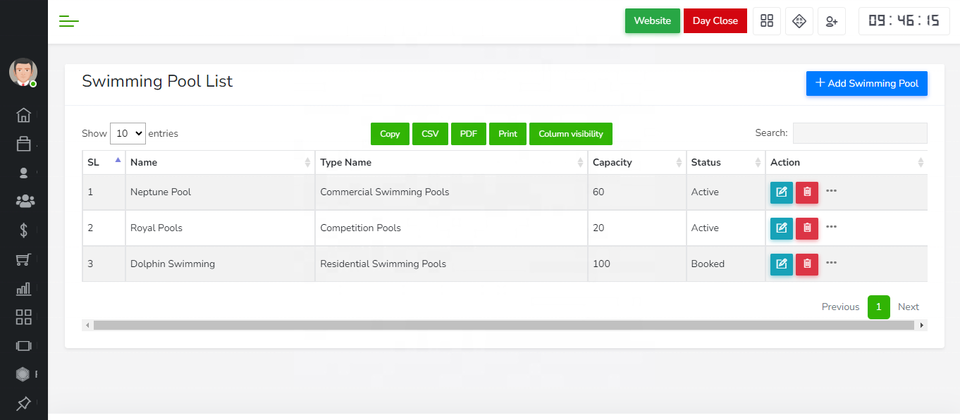960x420 pixels.
Task: Click the group of people sidebar icon
Action: (24, 201)
